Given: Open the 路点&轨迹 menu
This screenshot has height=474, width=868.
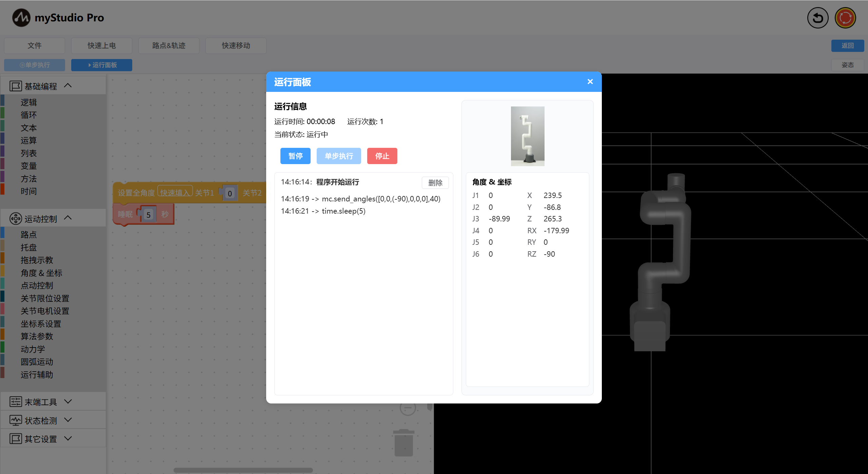Looking at the screenshot, I should (x=169, y=45).
